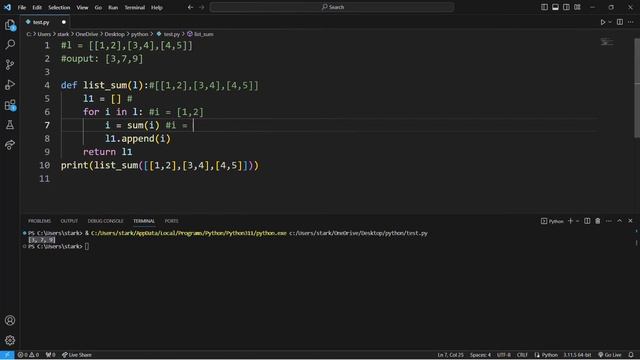Screen dimensions: 640x360
Task: Customize layout icon in title bar
Action: (x=577, y=7)
